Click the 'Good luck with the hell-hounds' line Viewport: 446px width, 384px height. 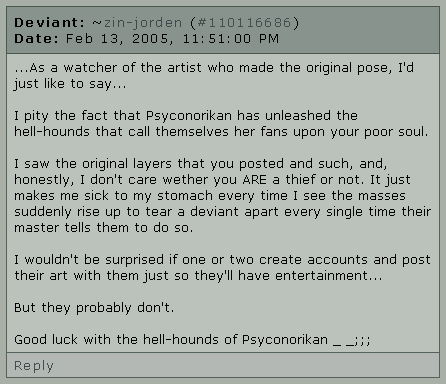click(x=192, y=340)
